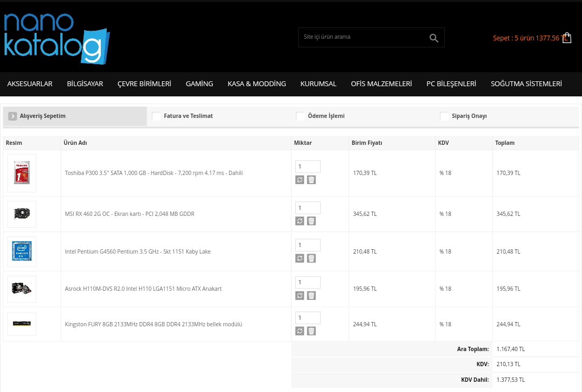This screenshot has width=582, height=392.
Task: Open the BİLGİSAYAR menu
Action: pyautogui.click(x=85, y=84)
